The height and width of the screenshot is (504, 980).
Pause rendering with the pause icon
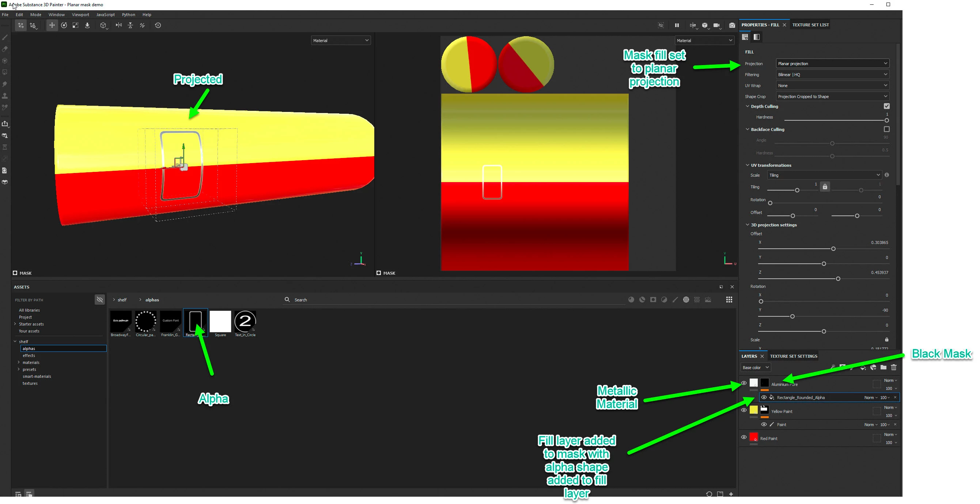click(676, 25)
